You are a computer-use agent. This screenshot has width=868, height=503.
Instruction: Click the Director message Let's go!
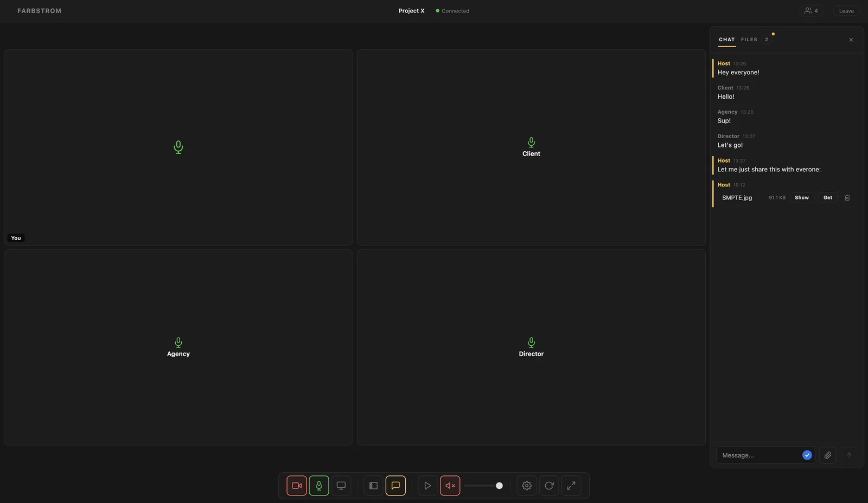tap(730, 145)
